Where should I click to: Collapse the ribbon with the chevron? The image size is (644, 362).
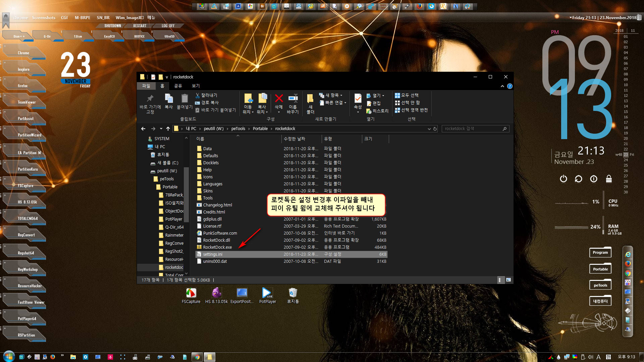coord(502,86)
